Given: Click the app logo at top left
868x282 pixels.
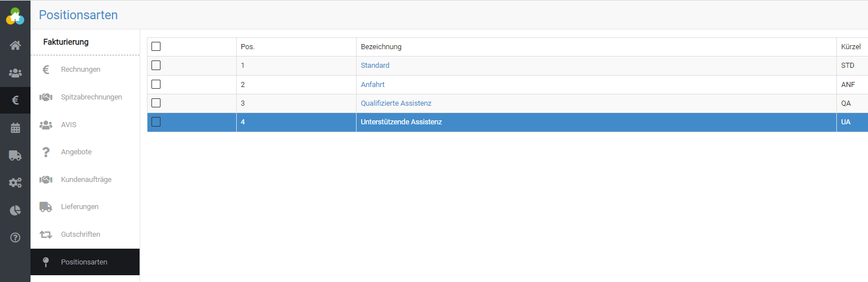Looking at the screenshot, I should [x=15, y=16].
